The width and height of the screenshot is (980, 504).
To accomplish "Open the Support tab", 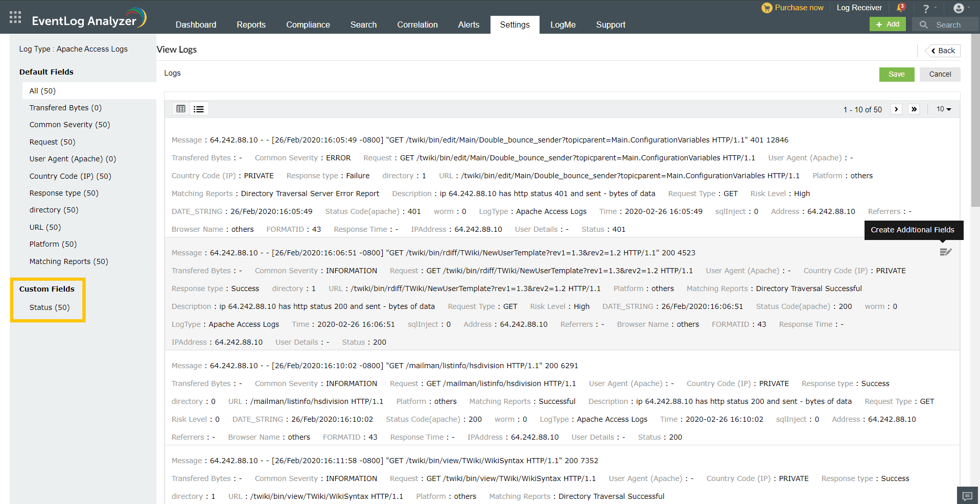I will pos(611,25).
